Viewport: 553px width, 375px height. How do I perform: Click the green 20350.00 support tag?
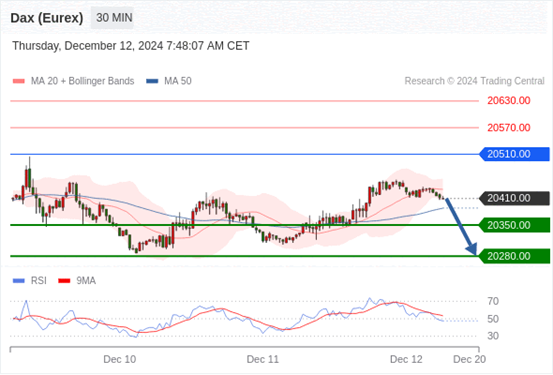[x=515, y=225]
